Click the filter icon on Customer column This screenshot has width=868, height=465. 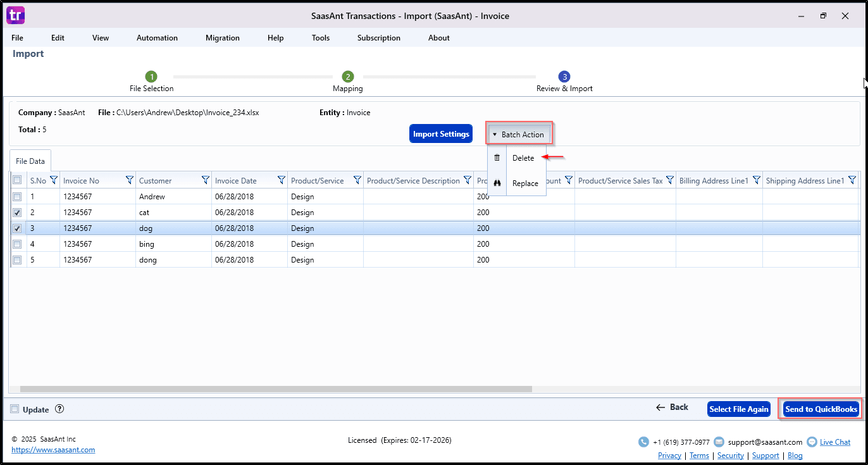205,180
